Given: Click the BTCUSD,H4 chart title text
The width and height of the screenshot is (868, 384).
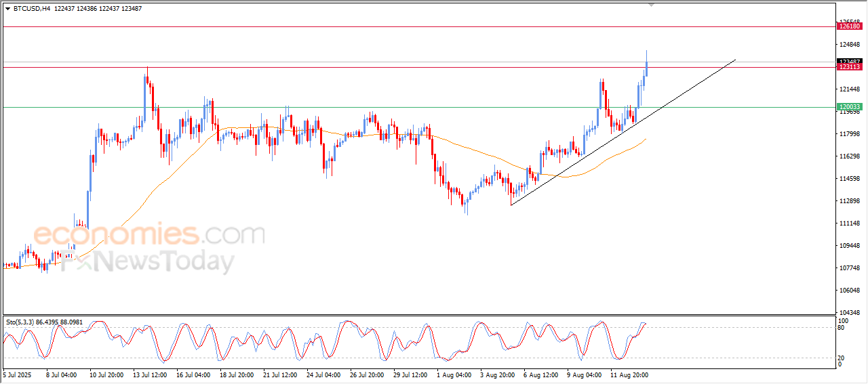Looking at the screenshot, I should (31, 9).
